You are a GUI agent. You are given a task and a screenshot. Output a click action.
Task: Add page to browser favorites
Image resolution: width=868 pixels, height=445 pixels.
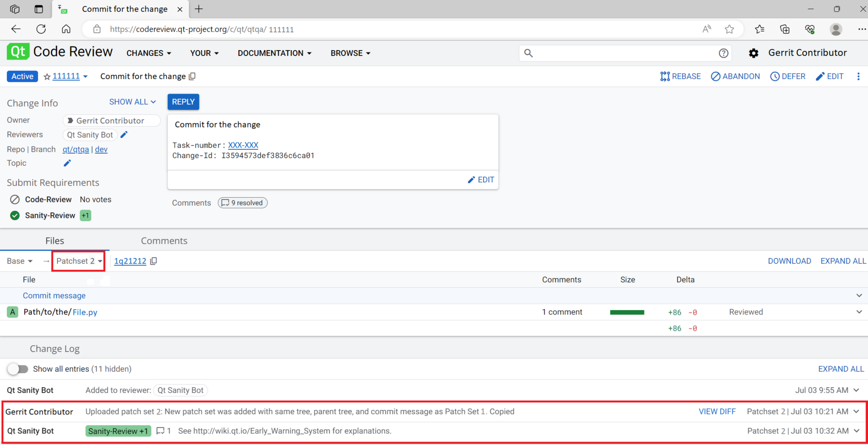coord(729,29)
